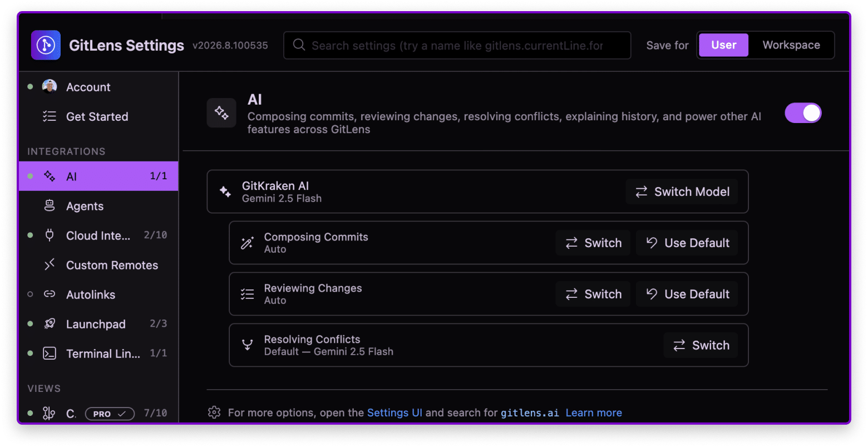
Task: Click the Account avatar icon
Action: click(50, 87)
